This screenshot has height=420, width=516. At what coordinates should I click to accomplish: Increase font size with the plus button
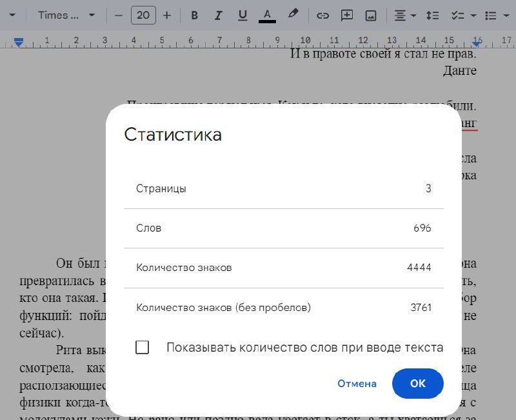167,15
